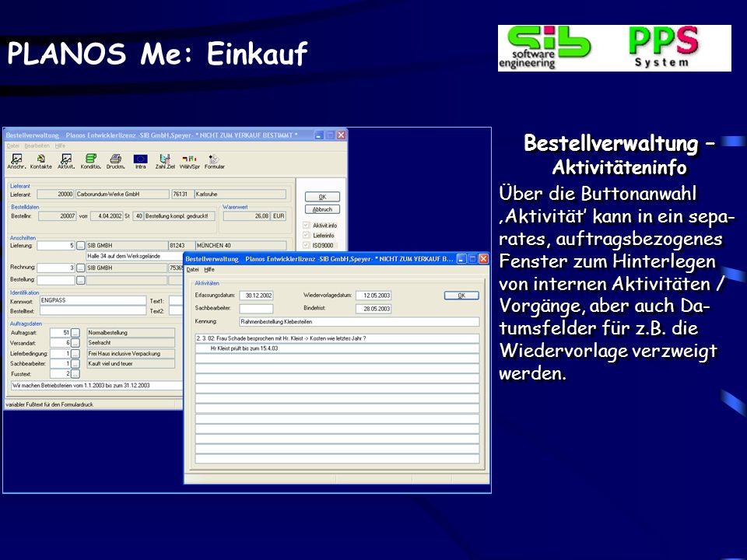Open lookup button next to Fusstext field
The width and height of the screenshot is (747, 560).
75,374
